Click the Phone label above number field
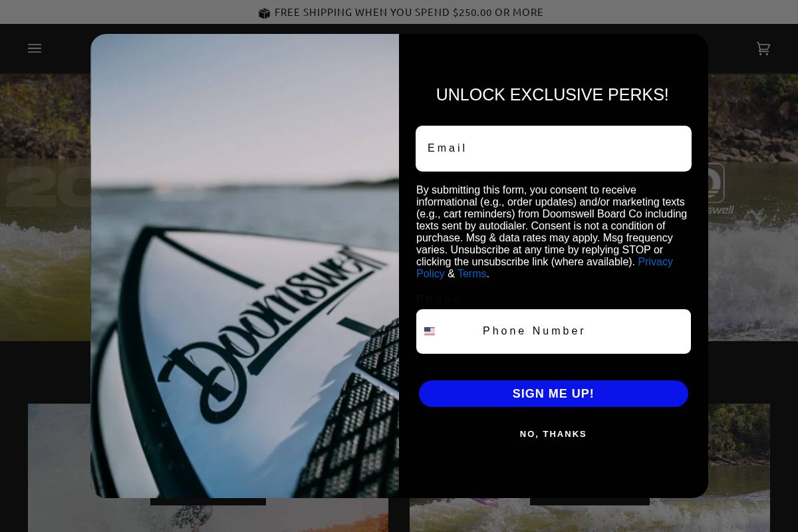Screen dimensions: 798x532 [x=439, y=299]
